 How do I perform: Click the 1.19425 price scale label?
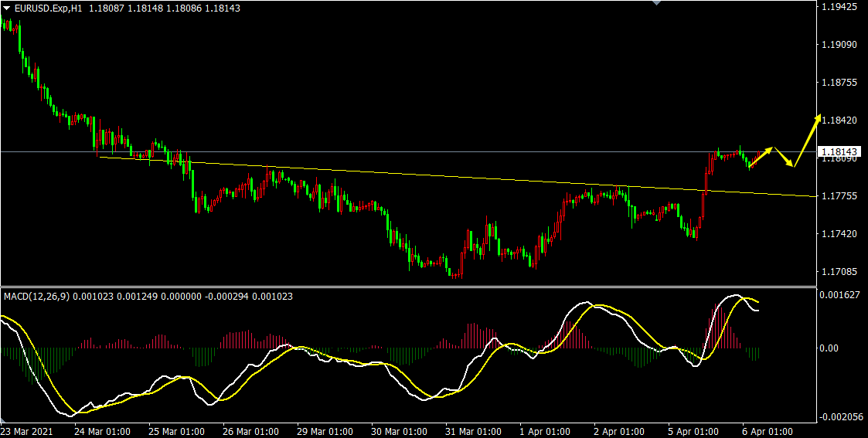click(840, 7)
